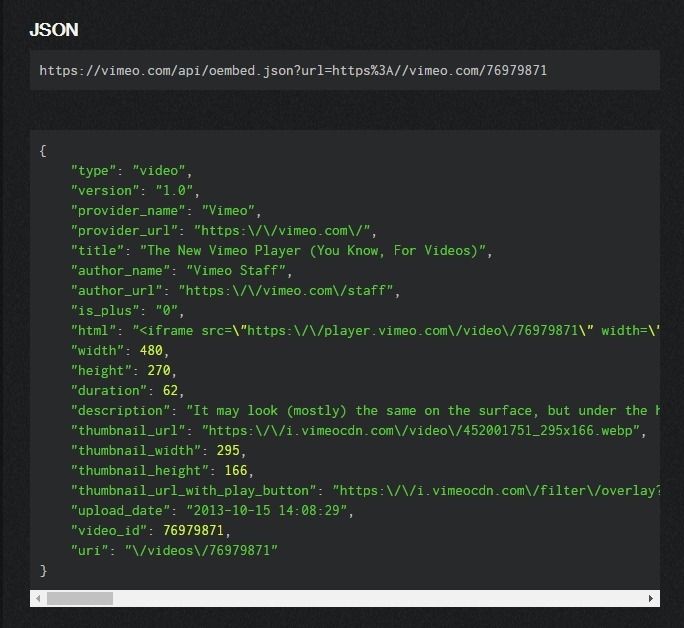Click the "type": "video" line
The width and height of the screenshot is (684, 628).
[x=131, y=171]
